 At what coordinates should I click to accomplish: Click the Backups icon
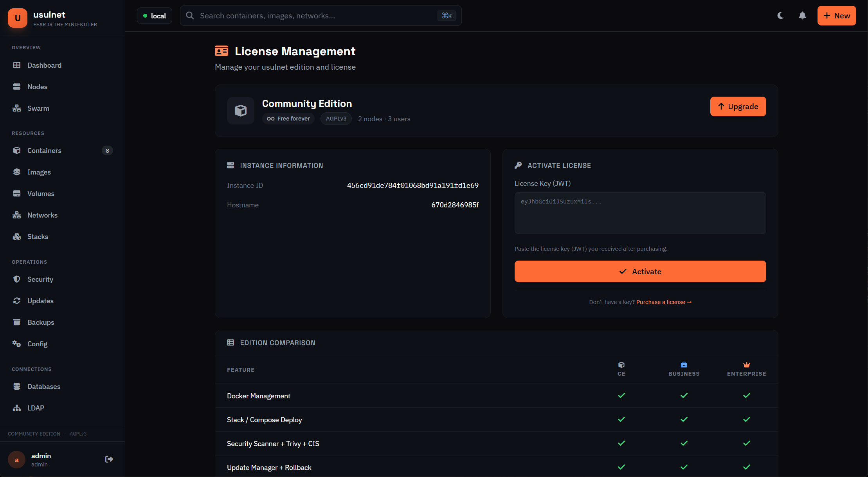point(17,322)
